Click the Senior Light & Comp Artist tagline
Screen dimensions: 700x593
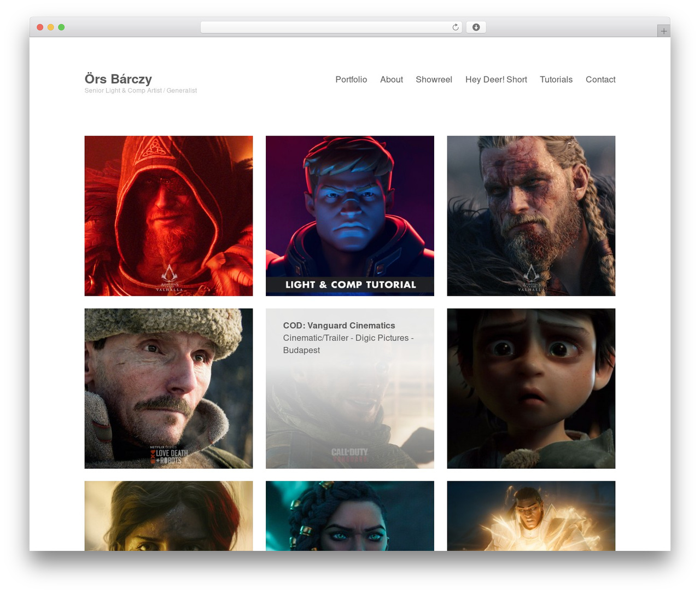(x=141, y=91)
